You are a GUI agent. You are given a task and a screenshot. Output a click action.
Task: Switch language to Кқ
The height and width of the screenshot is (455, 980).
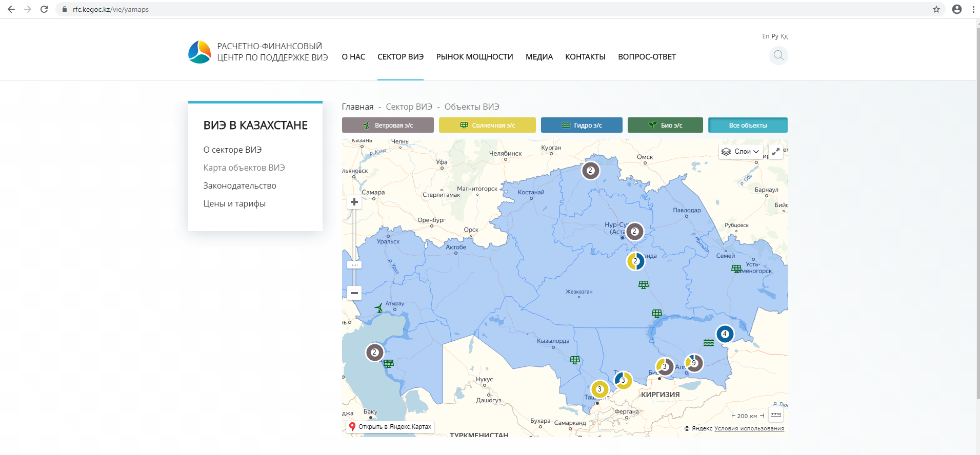coord(784,36)
